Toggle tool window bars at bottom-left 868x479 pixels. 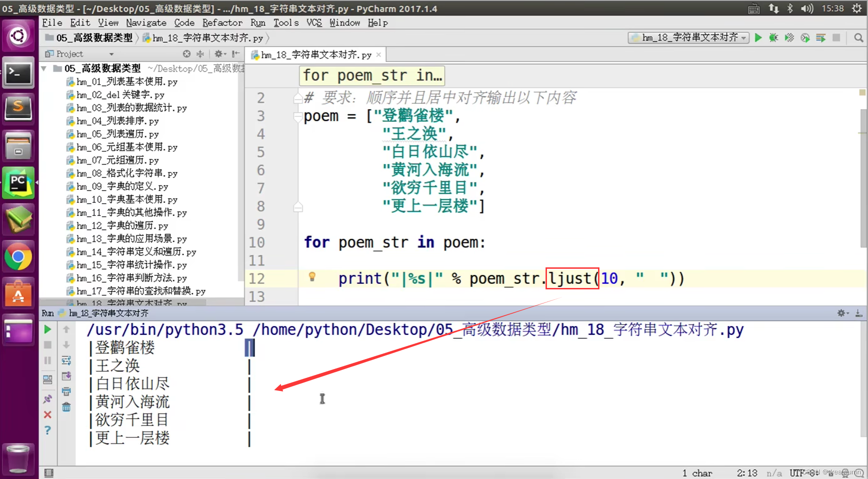(x=49, y=473)
